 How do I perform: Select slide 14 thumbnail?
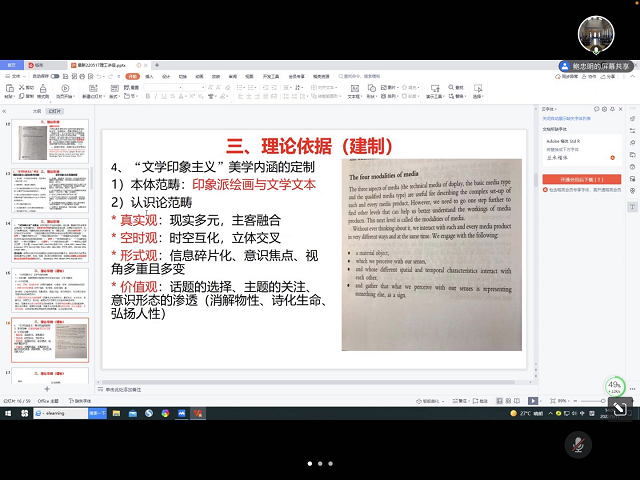[50, 240]
